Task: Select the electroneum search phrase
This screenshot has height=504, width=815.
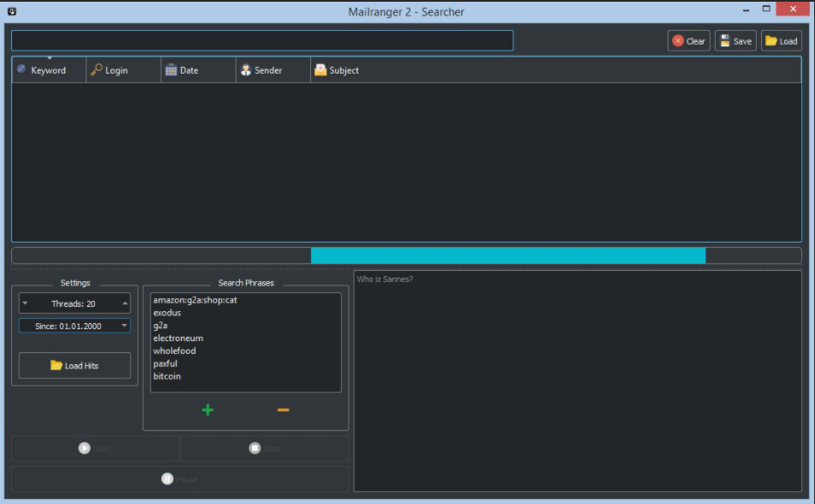Action: (178, 339)
